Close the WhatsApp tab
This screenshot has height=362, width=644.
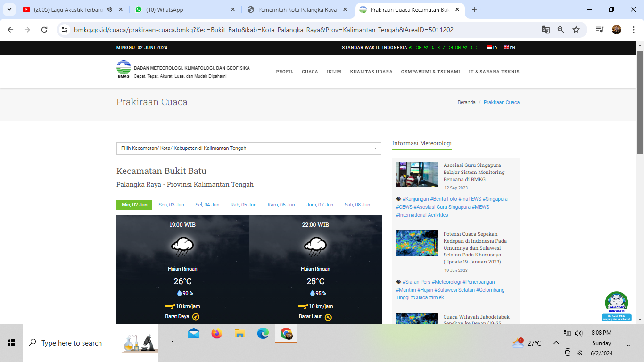(233, 9)
